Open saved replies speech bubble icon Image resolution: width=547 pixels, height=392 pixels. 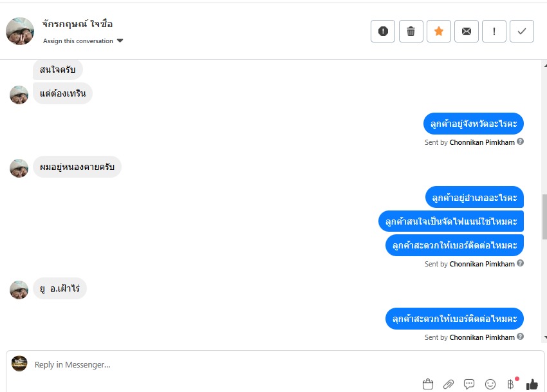pyautogui.click(x=469, y=384)
